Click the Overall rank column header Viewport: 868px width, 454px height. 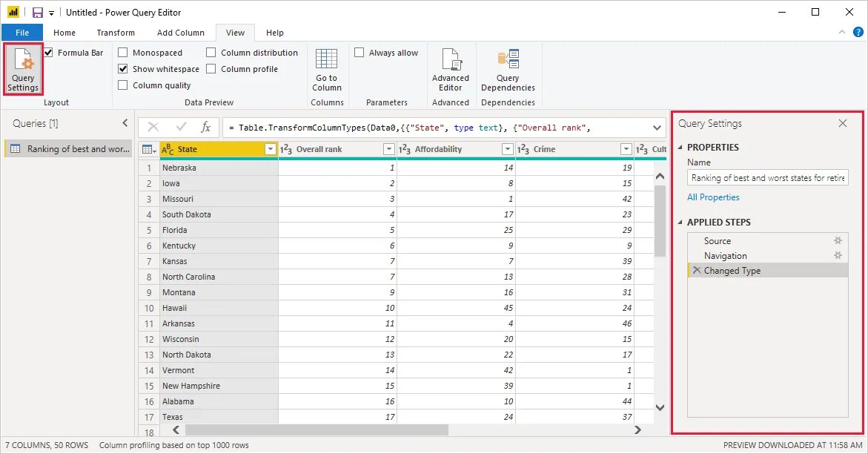(x=337, y=149)
